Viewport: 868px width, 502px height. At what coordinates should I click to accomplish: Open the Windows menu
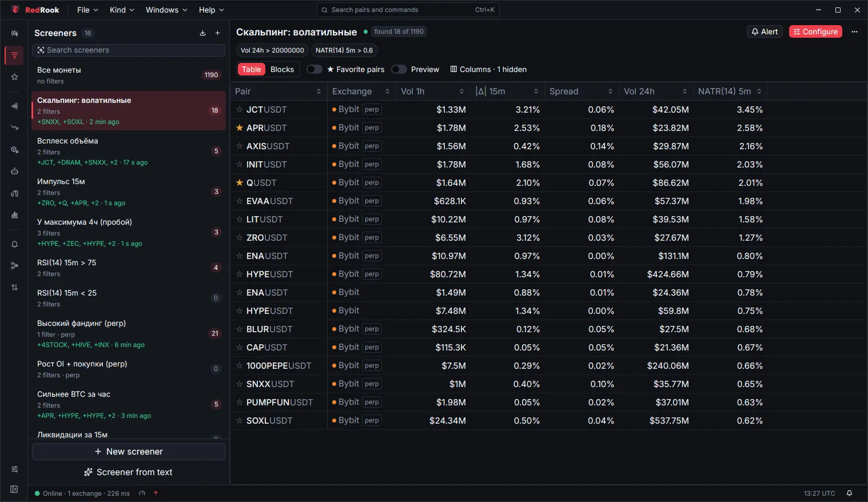tap(166, 10)
